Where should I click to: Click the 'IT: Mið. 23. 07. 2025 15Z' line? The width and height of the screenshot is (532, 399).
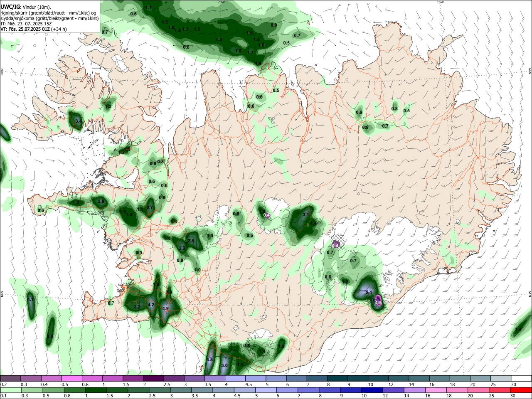[26, 24]
